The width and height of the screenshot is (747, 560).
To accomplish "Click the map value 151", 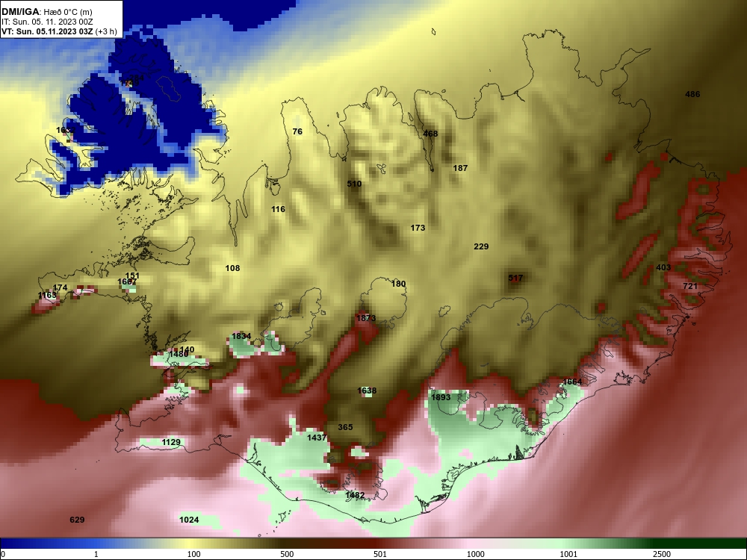I will tap(132, 276).
